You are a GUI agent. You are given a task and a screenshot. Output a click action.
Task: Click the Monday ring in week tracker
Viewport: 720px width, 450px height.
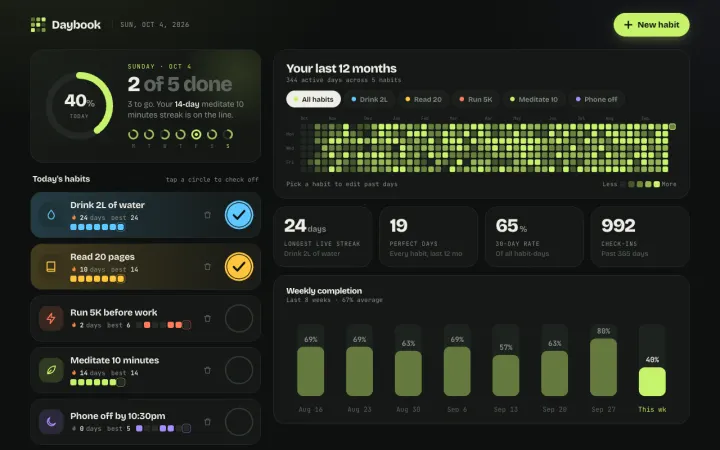(133, 135)
